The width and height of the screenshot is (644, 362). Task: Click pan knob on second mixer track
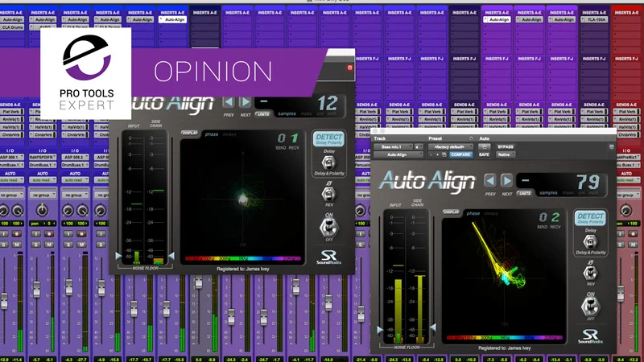43,211
